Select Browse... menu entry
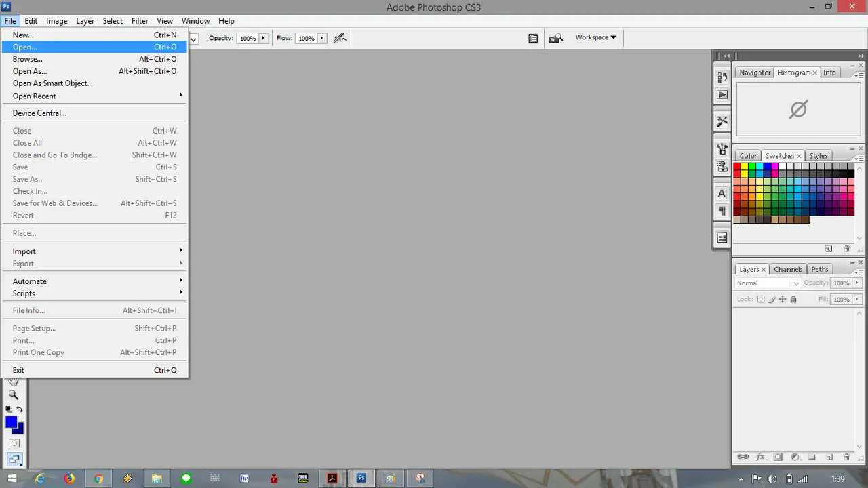868x488 pixels. click(x=94, y=59)
